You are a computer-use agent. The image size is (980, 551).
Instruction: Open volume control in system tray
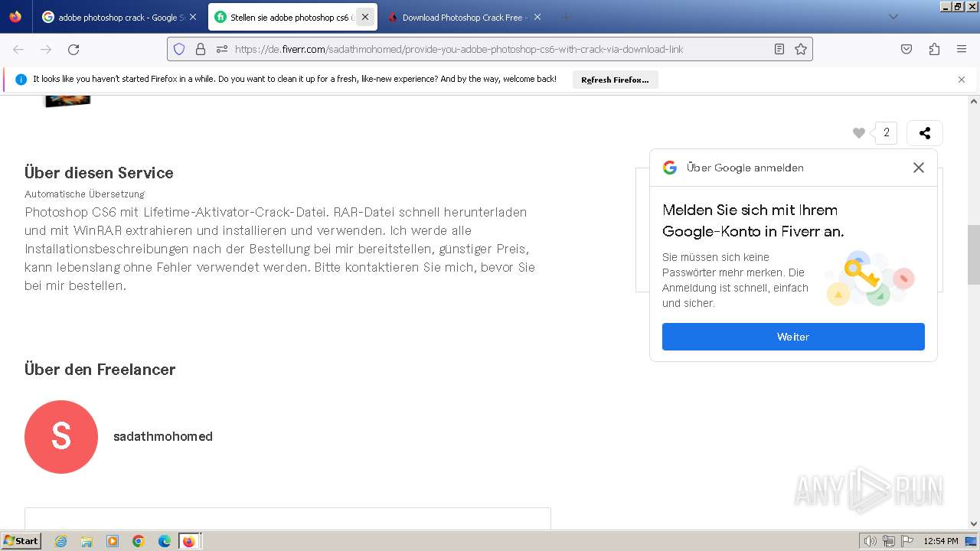[870, 541]
